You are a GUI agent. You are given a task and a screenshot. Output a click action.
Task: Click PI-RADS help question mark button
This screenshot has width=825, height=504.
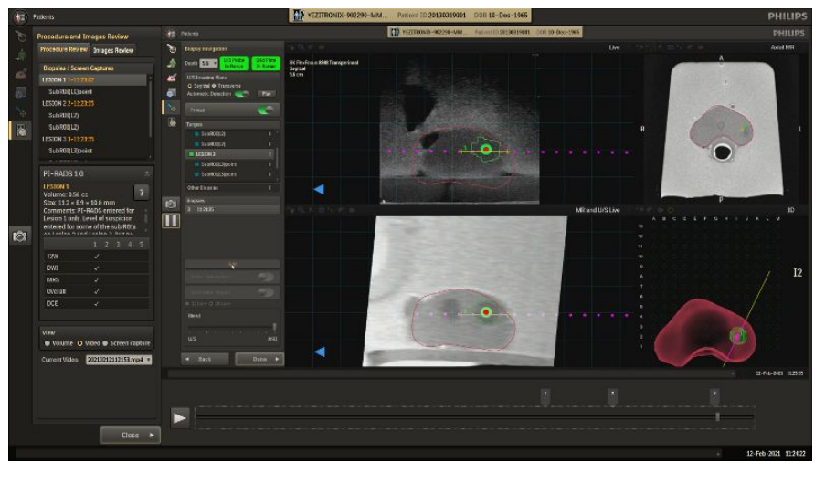point(141,193)
